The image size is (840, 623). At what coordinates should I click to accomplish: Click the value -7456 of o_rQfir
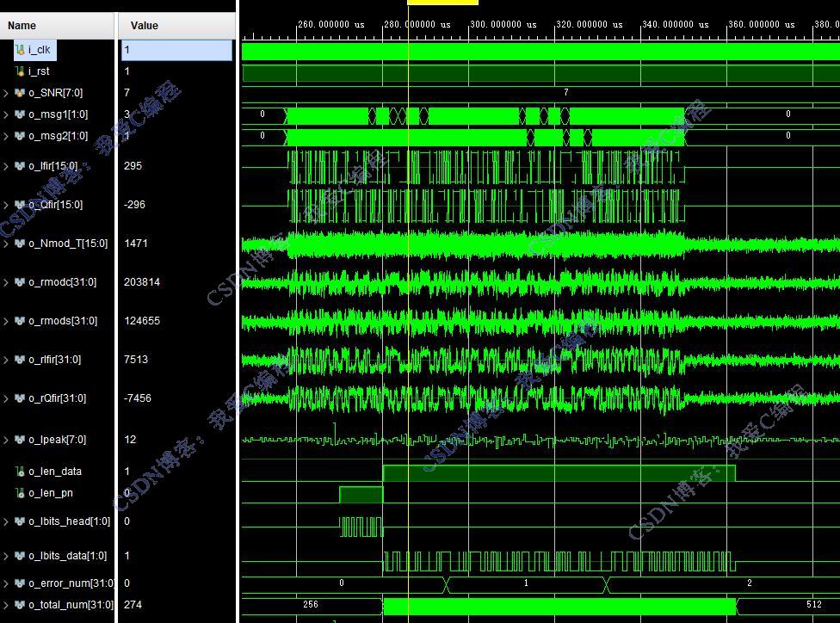(x=137, y=398)
